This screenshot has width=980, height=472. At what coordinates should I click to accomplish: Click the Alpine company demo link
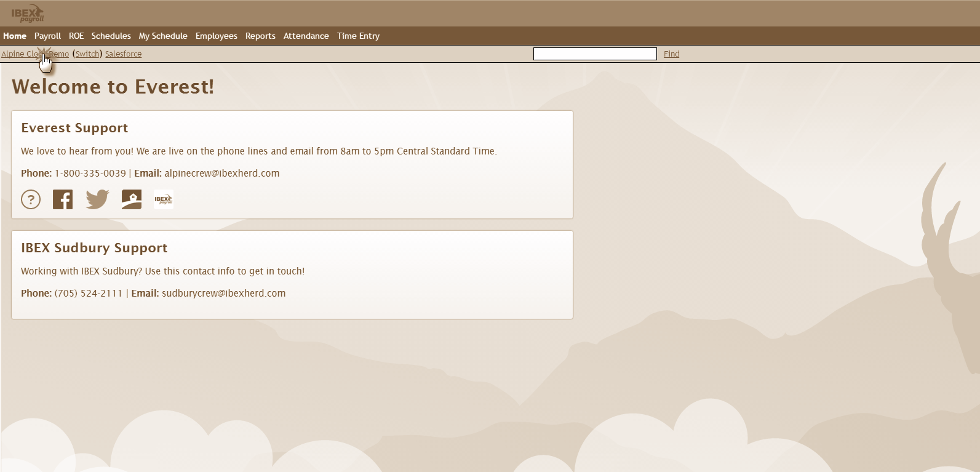pyautogui.click(x=35, y=54)
